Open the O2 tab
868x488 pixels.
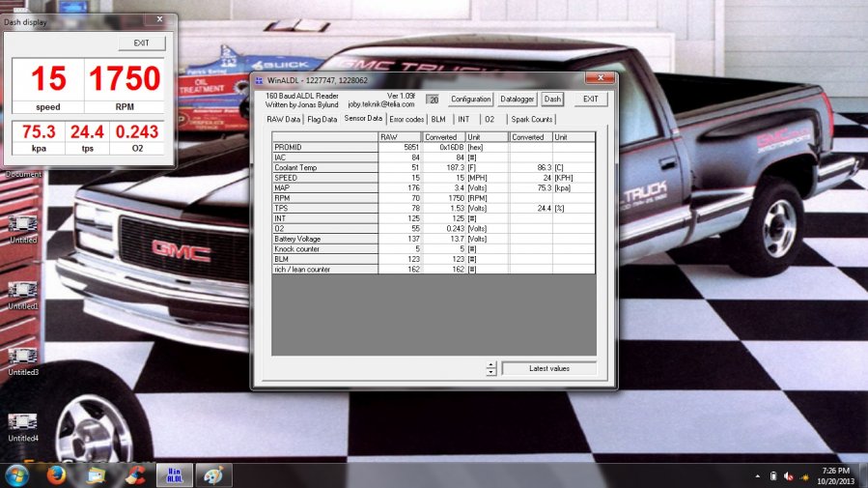(x=490, y=119)
